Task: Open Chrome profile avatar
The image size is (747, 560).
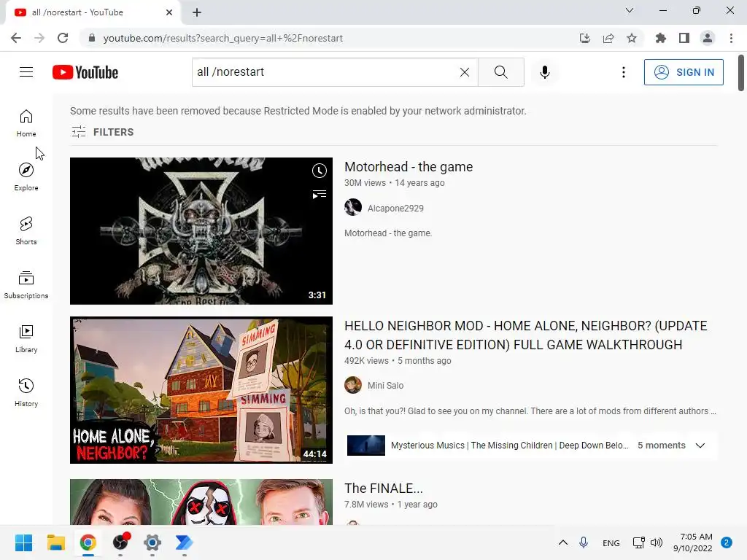Action: point(708,38)
